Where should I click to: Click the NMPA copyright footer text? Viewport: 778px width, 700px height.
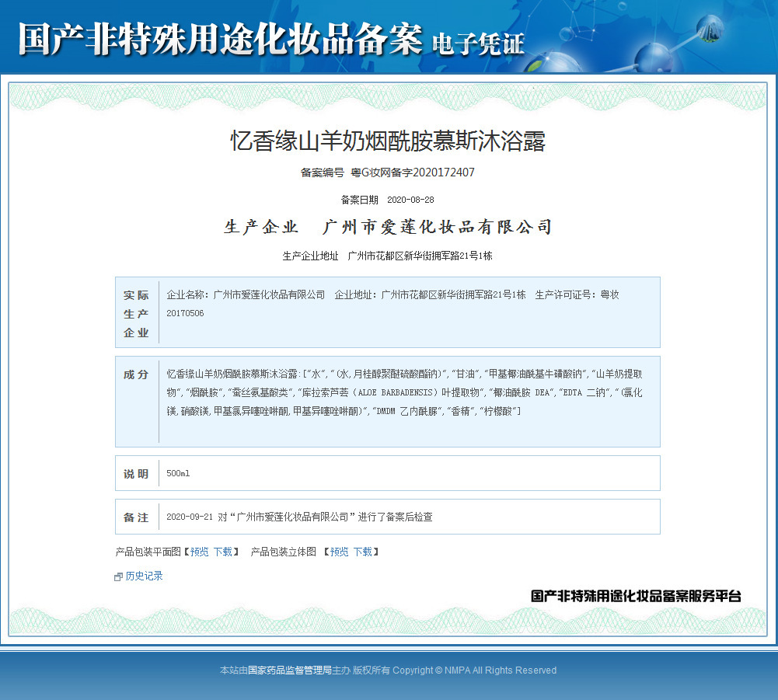point(388,670)
